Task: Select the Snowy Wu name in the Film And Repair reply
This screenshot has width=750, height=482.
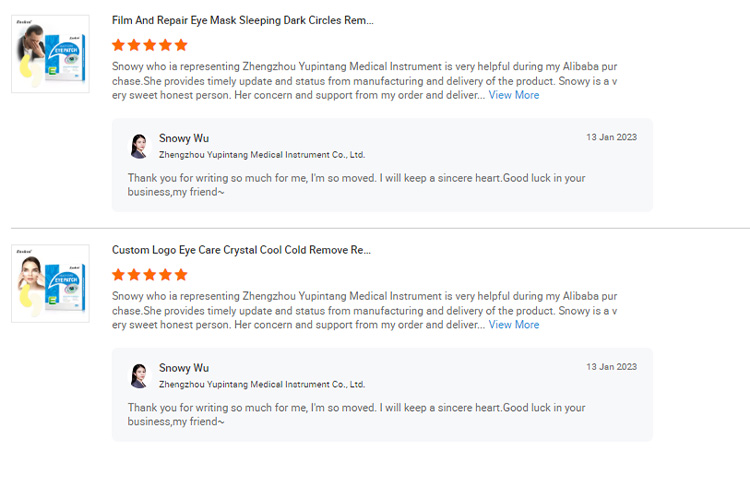Action: click(x=184, y=138)
